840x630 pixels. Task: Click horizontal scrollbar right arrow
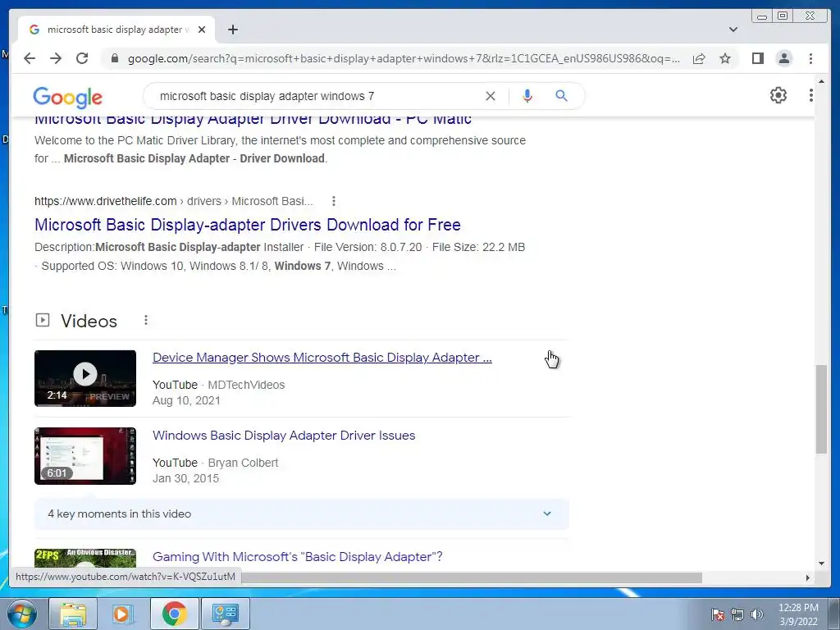tap(808, 577)
